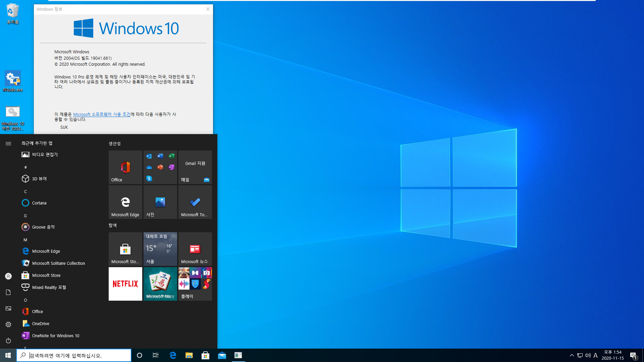This screenshot has height=362, width=644.
Task: Open Mail from the taskbar
Action: pyautogui.click(x=222, y=355)
